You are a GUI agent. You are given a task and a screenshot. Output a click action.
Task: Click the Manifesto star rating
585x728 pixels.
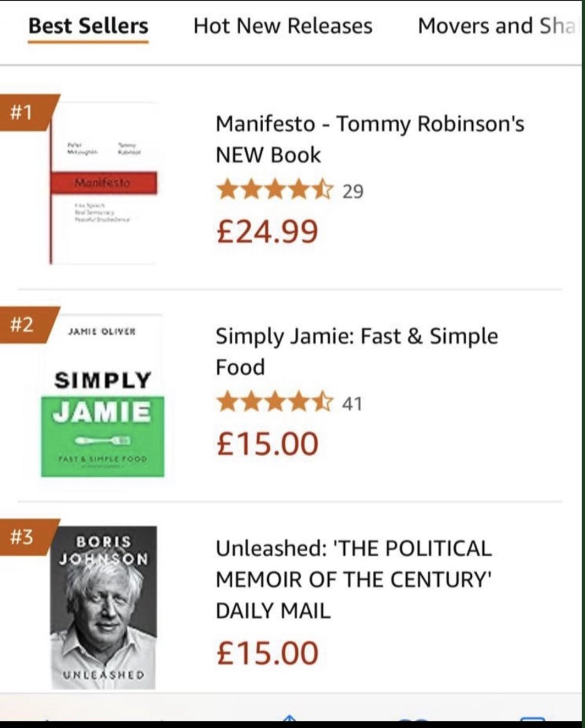274,191
